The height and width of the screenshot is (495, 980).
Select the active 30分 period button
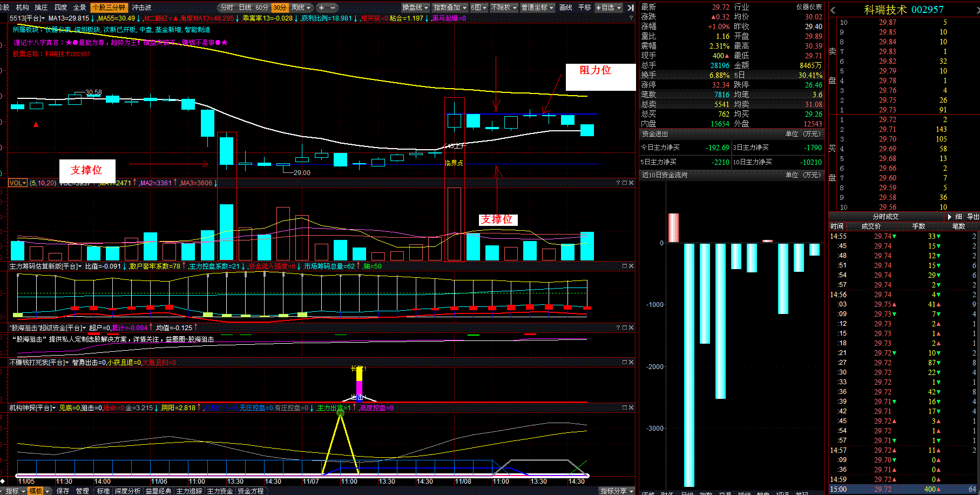tap(279, 8)
